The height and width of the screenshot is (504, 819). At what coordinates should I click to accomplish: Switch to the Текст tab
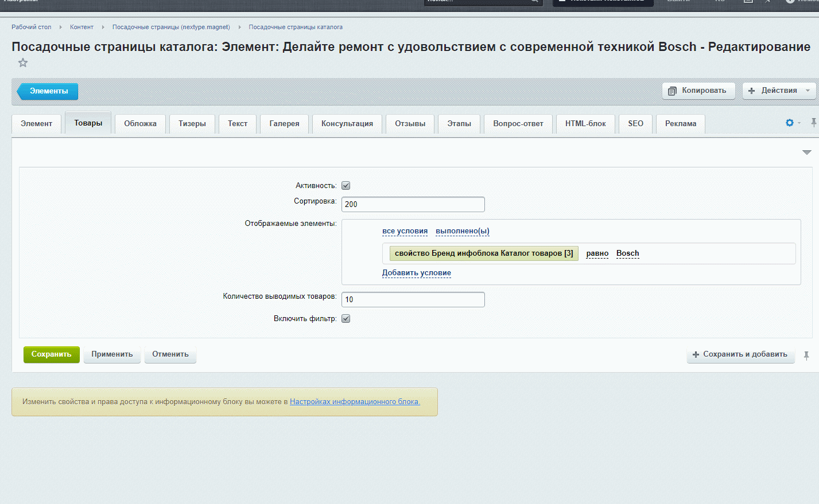238,124
